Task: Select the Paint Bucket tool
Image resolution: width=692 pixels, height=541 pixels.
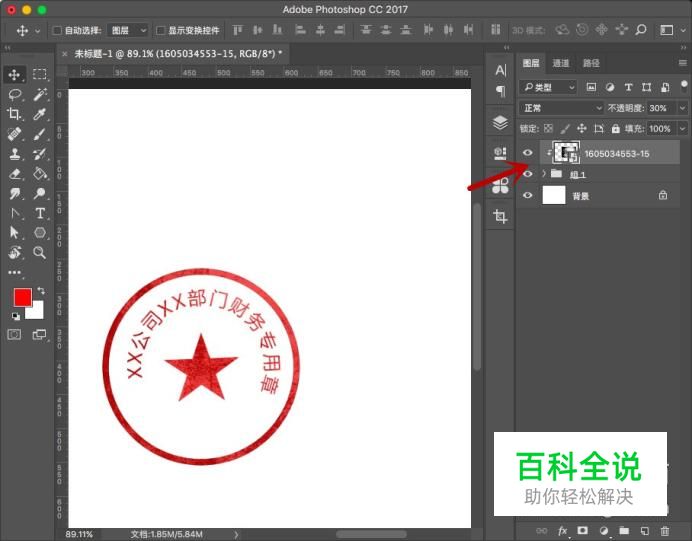Action: [40, 173]
